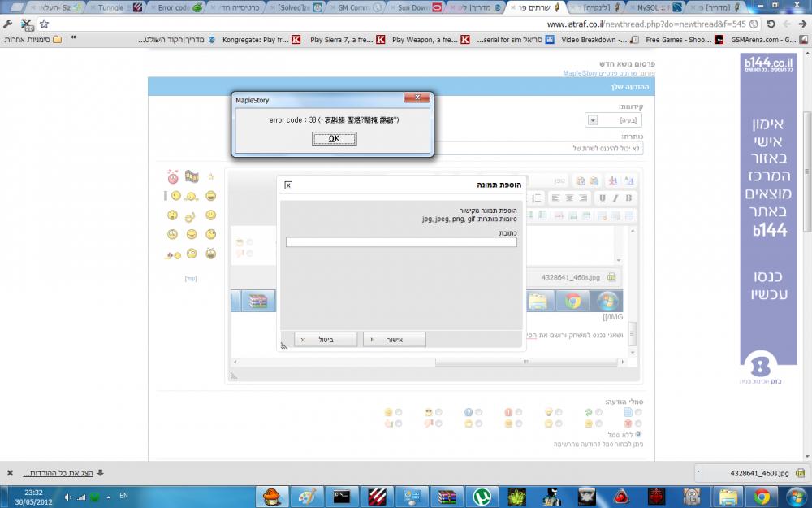The width and height of the screenshot is (812, 508).
Task: Open the other bookmarks folder
Action: tap(33, 39)
